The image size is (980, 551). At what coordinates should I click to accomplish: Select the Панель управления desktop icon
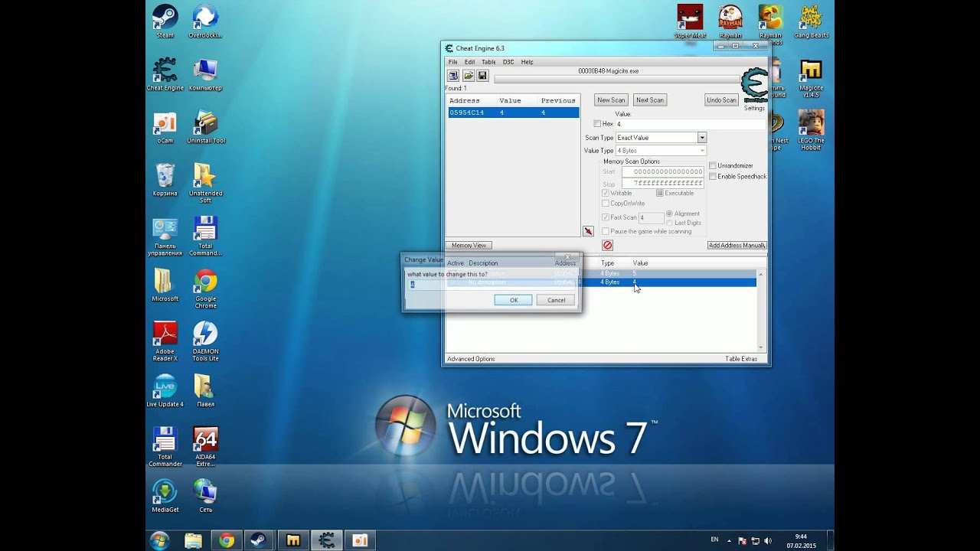pos(165,236)
